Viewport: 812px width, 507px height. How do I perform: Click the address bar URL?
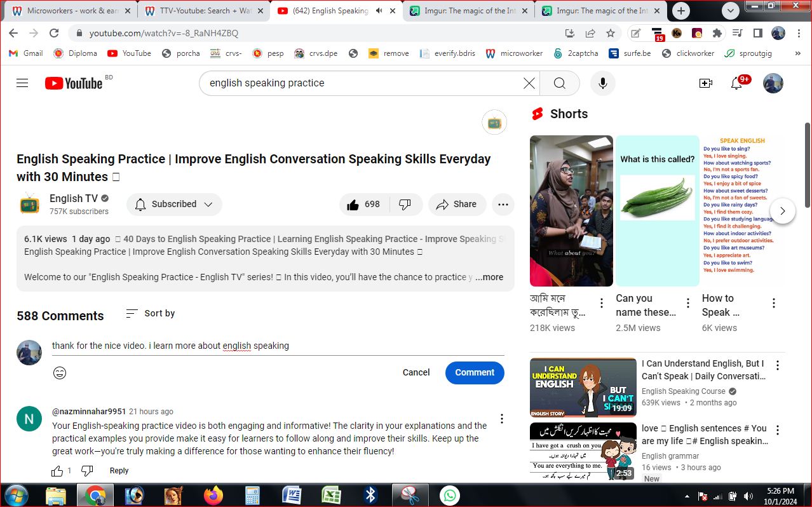[164, 33]
